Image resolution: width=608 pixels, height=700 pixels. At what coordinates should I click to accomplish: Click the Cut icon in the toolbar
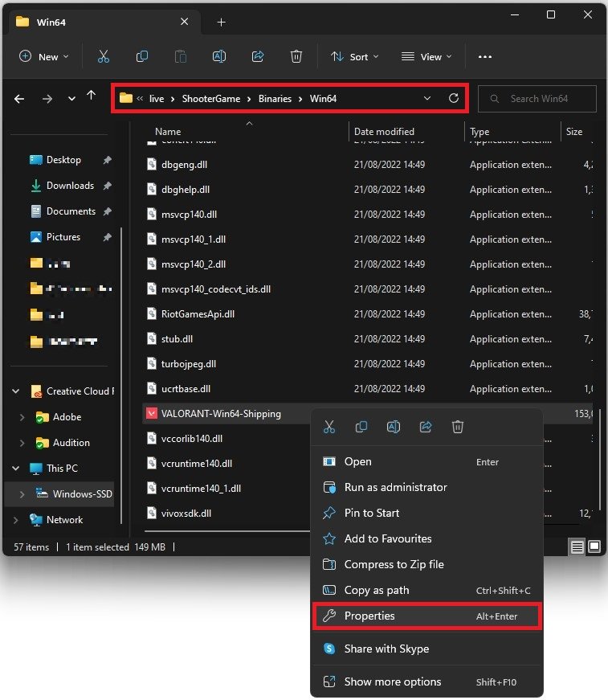point(103,56)
